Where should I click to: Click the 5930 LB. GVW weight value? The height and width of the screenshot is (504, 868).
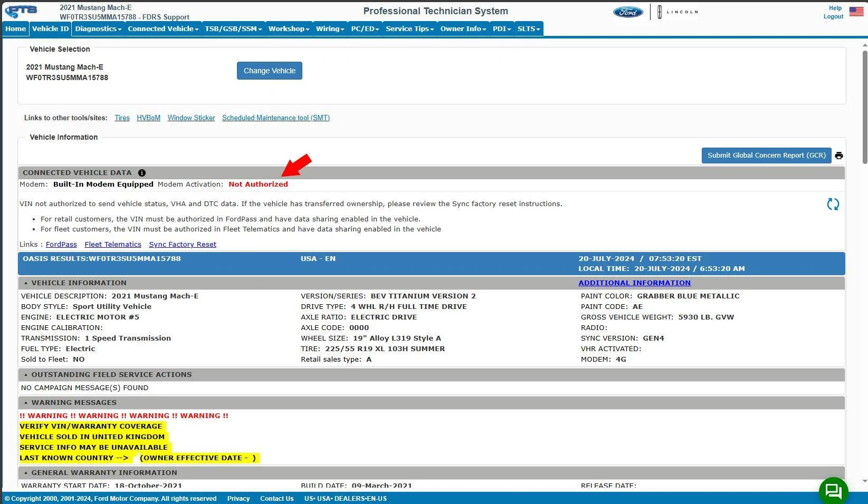coord(706,317)
